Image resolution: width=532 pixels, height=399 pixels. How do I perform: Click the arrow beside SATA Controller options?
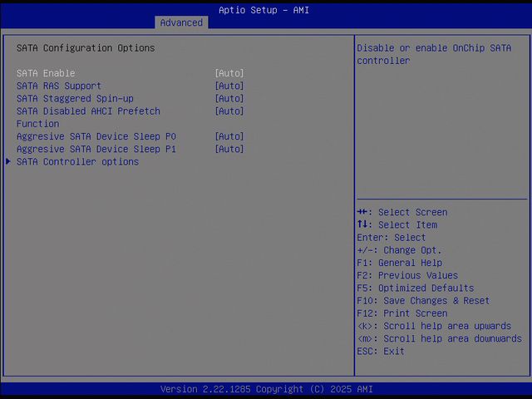coord(8,161)
